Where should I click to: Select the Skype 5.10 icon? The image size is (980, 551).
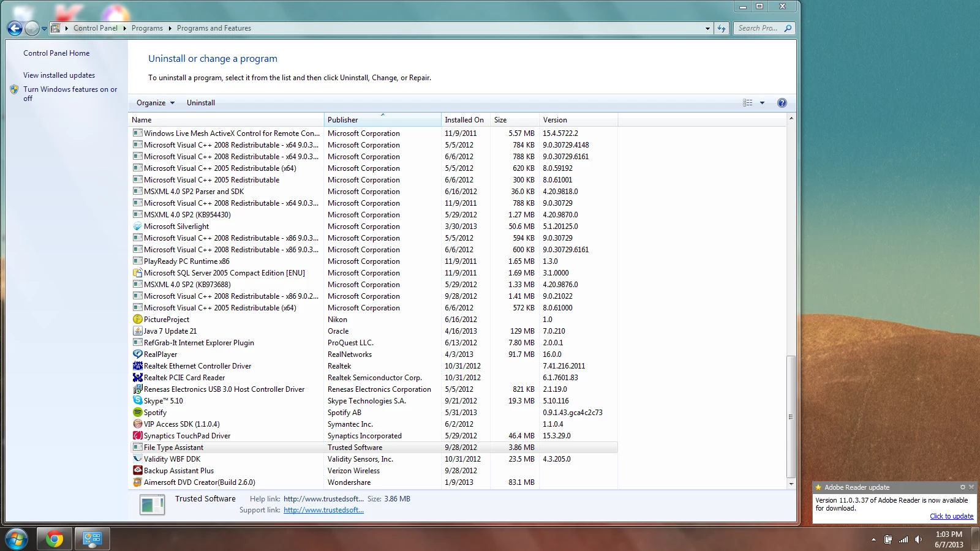click(x=138, y=401)
